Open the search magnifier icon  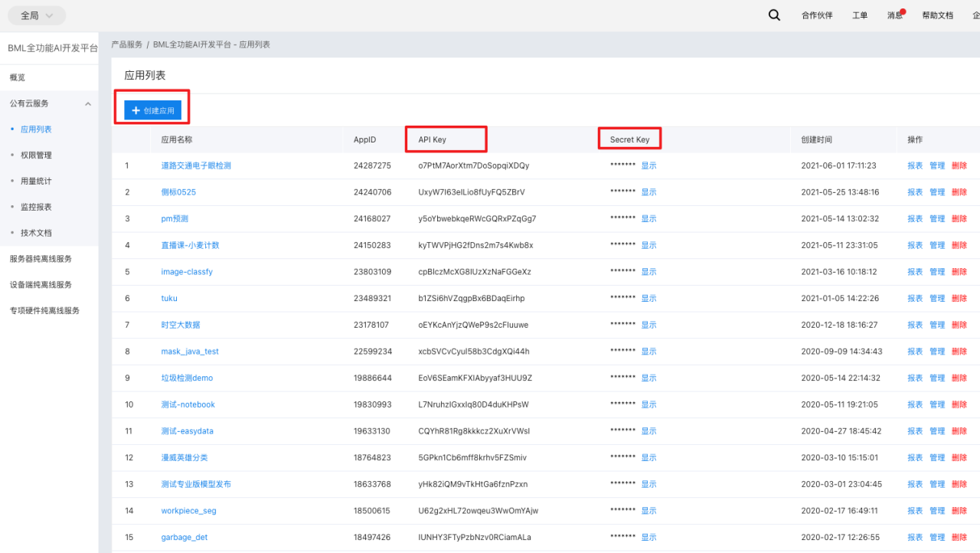click(x=774, y=15)
